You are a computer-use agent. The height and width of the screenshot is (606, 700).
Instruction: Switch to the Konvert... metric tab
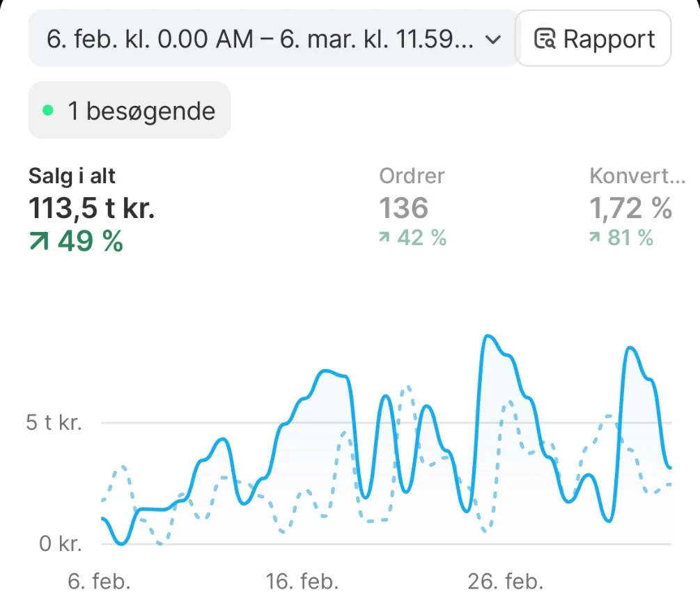point(637,207)
